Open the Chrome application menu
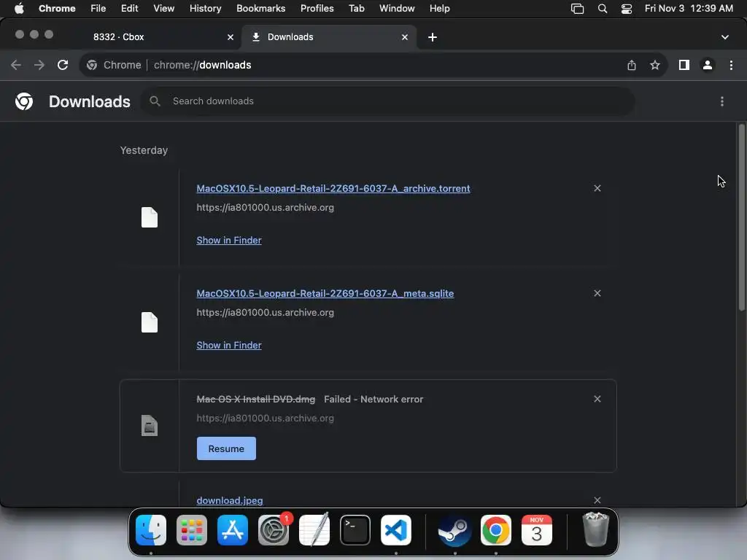Viewport: 747px width, 560px height. (x=57, y=9)
